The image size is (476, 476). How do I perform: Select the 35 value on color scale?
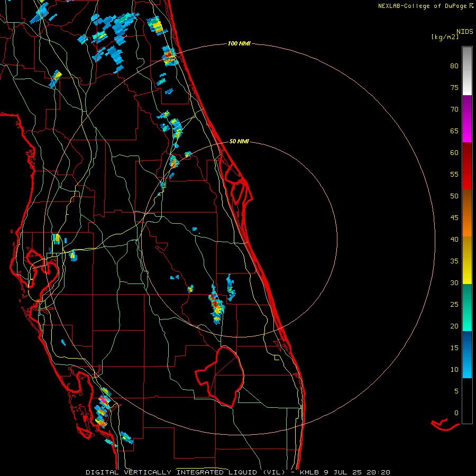click(x=454, y=261)
